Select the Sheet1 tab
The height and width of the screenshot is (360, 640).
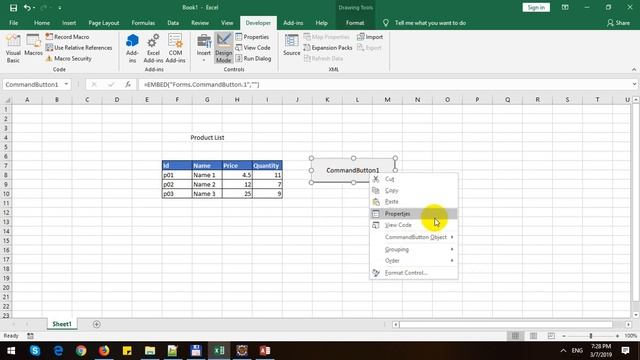pos(62,324)
